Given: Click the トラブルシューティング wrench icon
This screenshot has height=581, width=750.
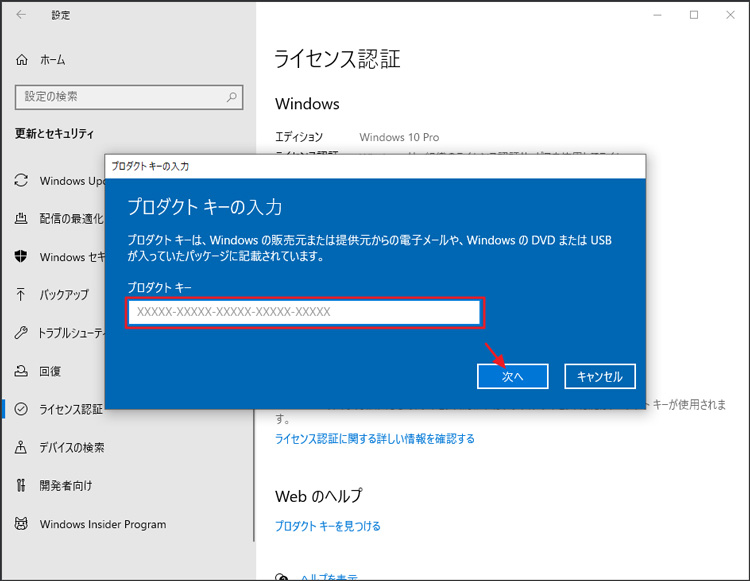Looking at the screenshot, I should 21,333.
